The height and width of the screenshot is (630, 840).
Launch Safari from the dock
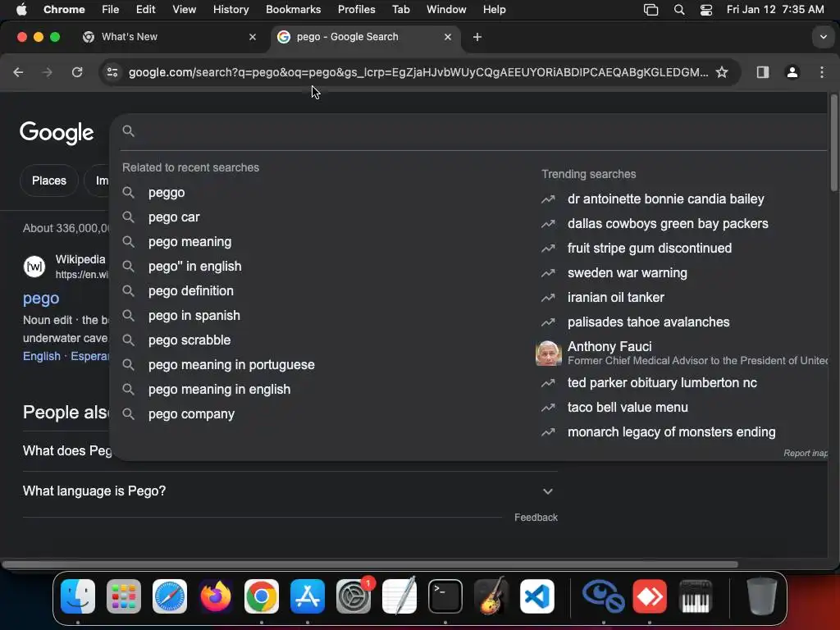[170, 596]
